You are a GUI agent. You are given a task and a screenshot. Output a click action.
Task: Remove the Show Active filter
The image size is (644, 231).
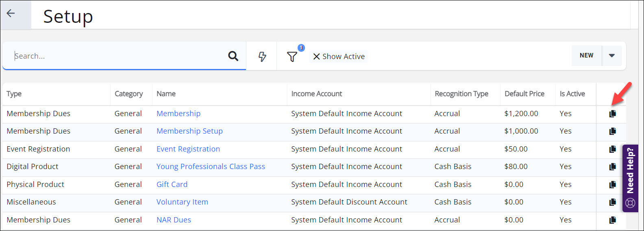317,57
